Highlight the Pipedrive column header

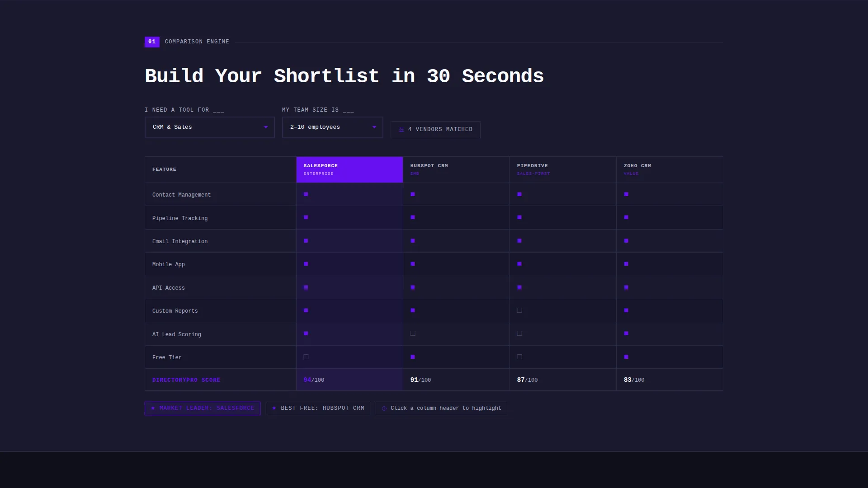563,169
